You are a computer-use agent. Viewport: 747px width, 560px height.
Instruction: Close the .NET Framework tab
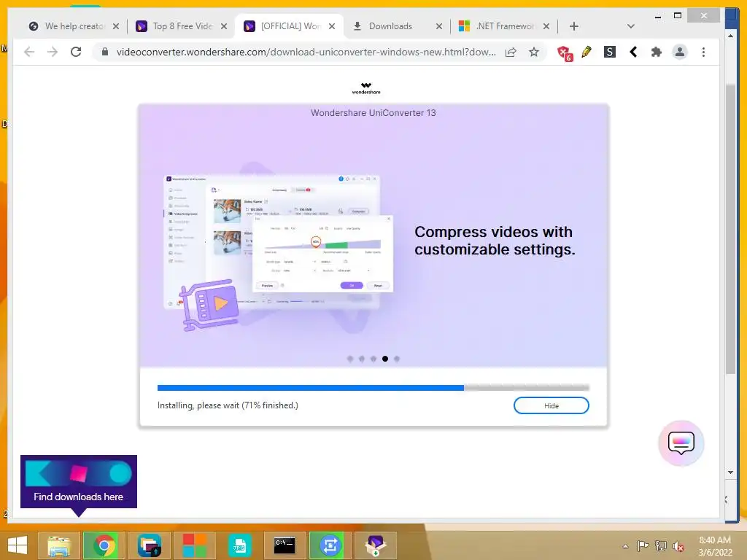point(546,26)
